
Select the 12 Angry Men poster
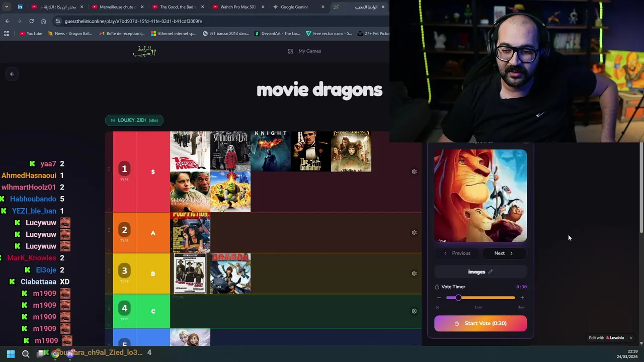pyautogui.click(x=190, y=151)
